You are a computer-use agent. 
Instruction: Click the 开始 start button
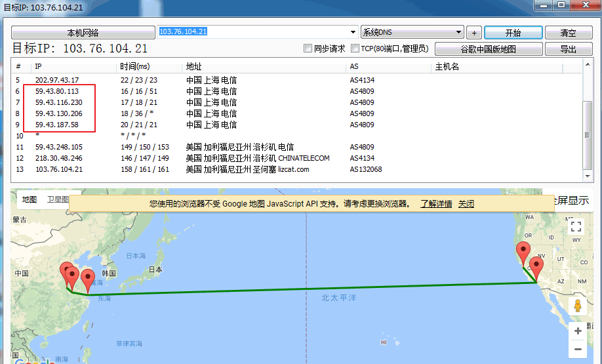pyautogui.click(x=513, y=33)
